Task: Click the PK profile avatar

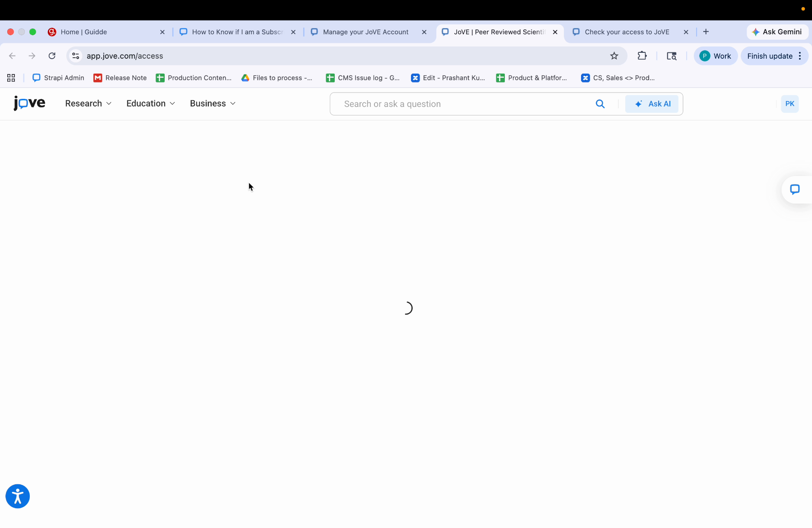Action: click(789, 103)
